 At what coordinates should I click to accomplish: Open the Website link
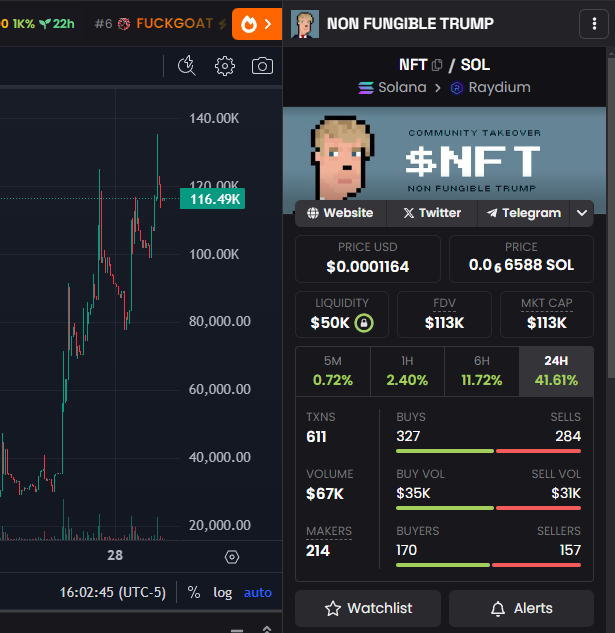tap(340, 213)
